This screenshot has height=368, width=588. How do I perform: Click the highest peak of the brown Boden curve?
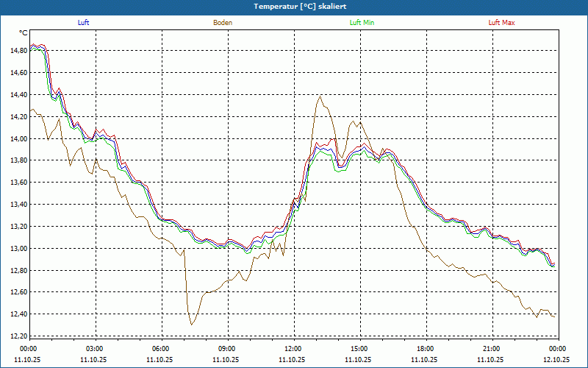(320, 96)
